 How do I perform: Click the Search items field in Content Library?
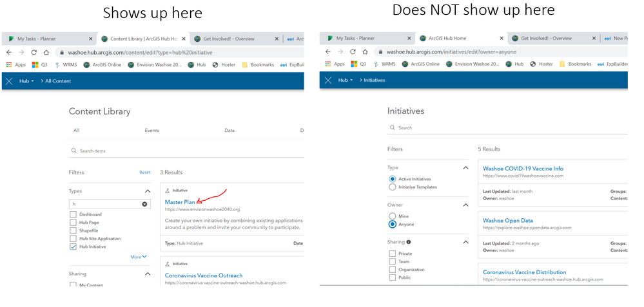coord(186,151)
